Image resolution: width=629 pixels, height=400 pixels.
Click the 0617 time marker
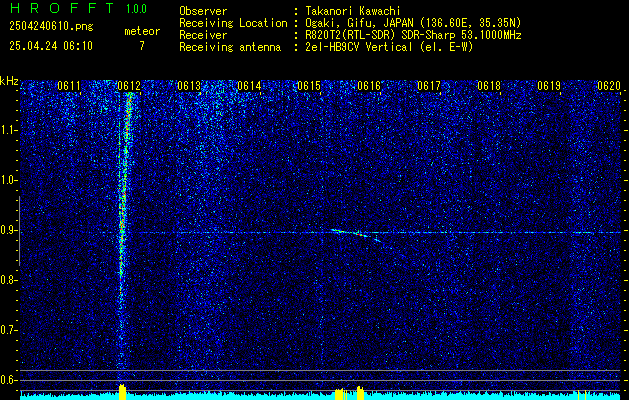429,85
